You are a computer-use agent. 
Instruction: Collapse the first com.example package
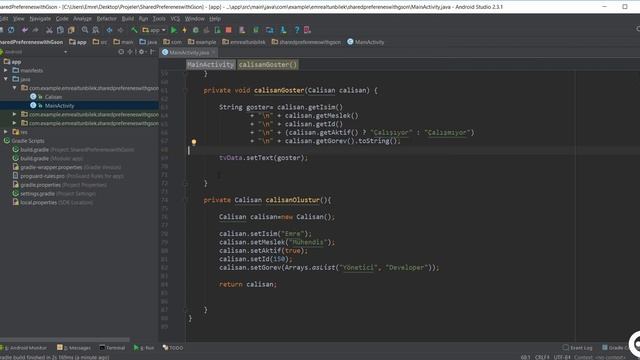pos(15,88)
